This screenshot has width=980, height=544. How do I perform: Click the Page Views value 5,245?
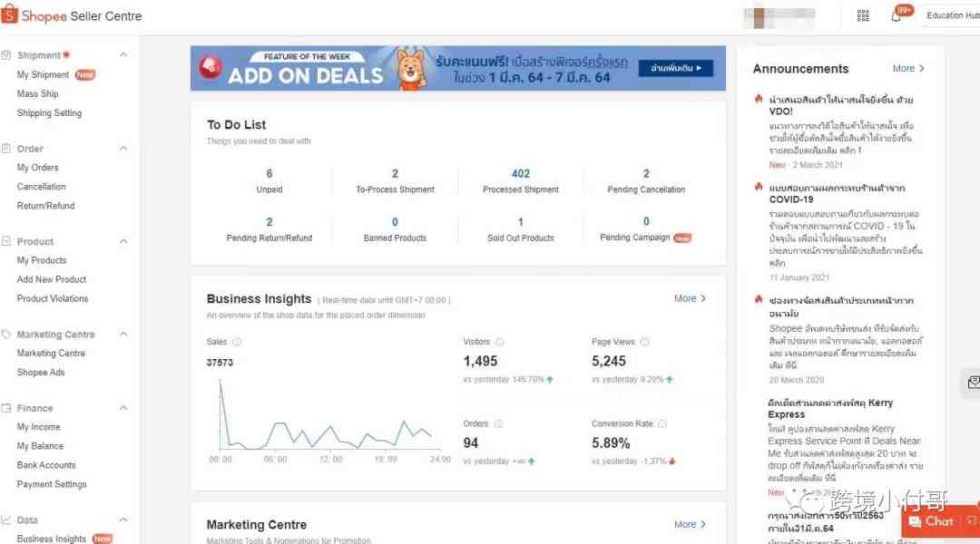tap(609, 361)
